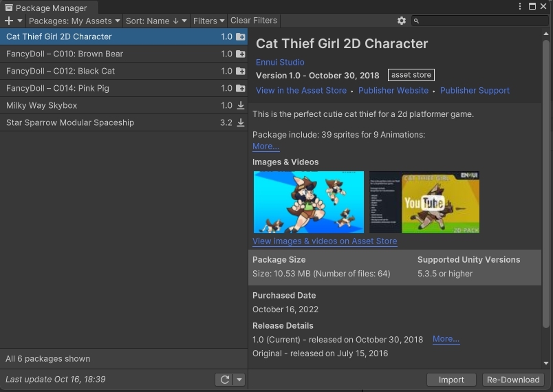
Task: Select the Milky Way Skybox package
Action: tap(123, 105)
